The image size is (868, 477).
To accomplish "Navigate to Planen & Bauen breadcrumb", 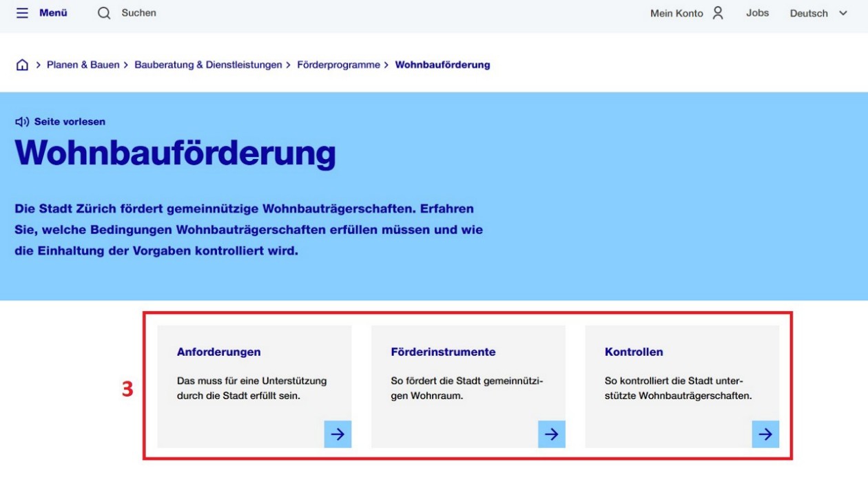I will click(x=83, y=65).
